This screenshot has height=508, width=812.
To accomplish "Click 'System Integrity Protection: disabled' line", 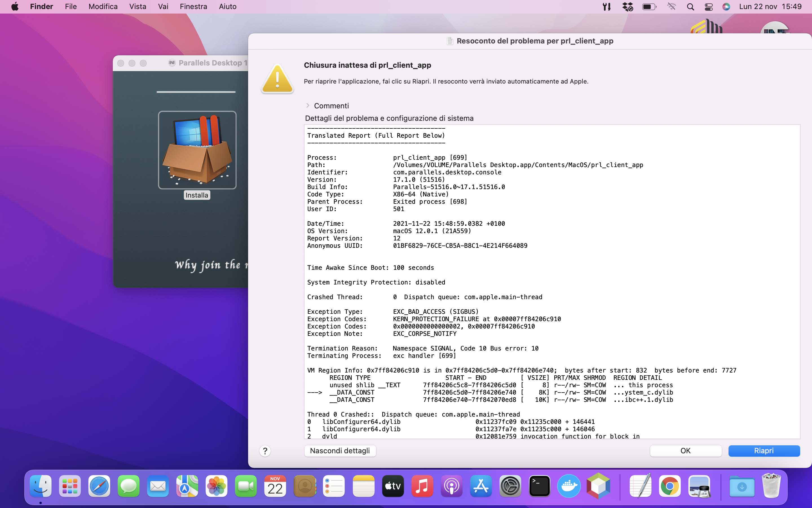I will click(x=376, y=282).
